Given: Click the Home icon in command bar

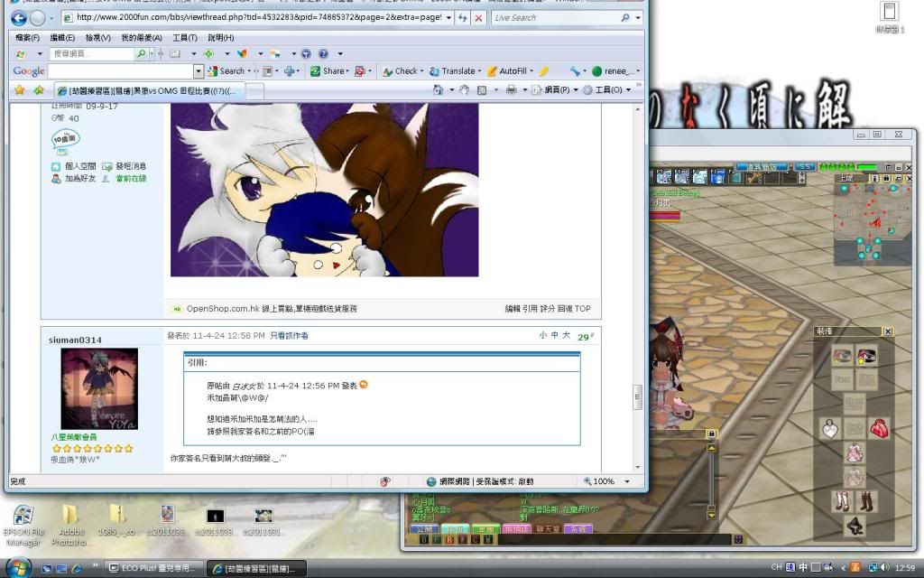Looking at the screenshot, I should pos(438,90).
